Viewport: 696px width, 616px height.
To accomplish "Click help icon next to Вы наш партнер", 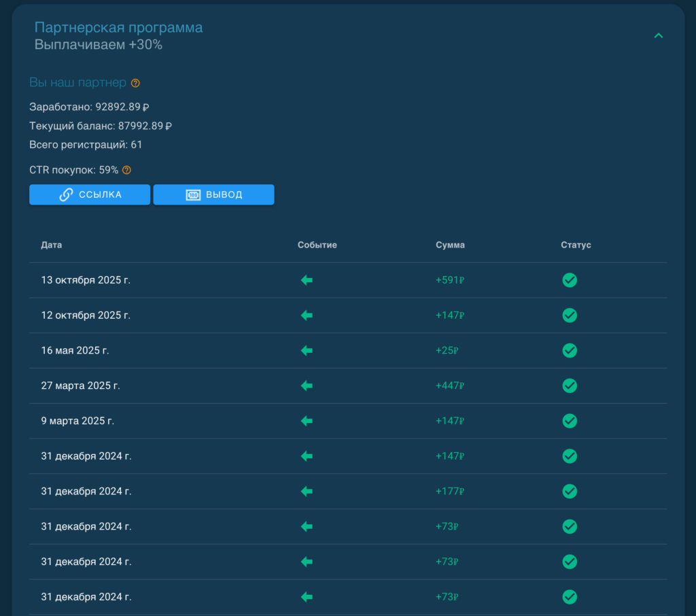I will 135,83.
